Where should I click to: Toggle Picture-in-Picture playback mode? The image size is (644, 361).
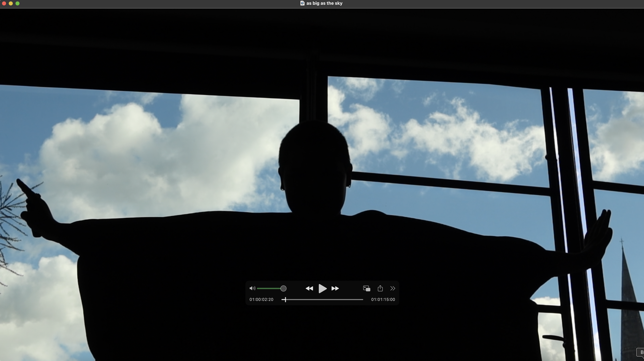(x=366, y=288)
